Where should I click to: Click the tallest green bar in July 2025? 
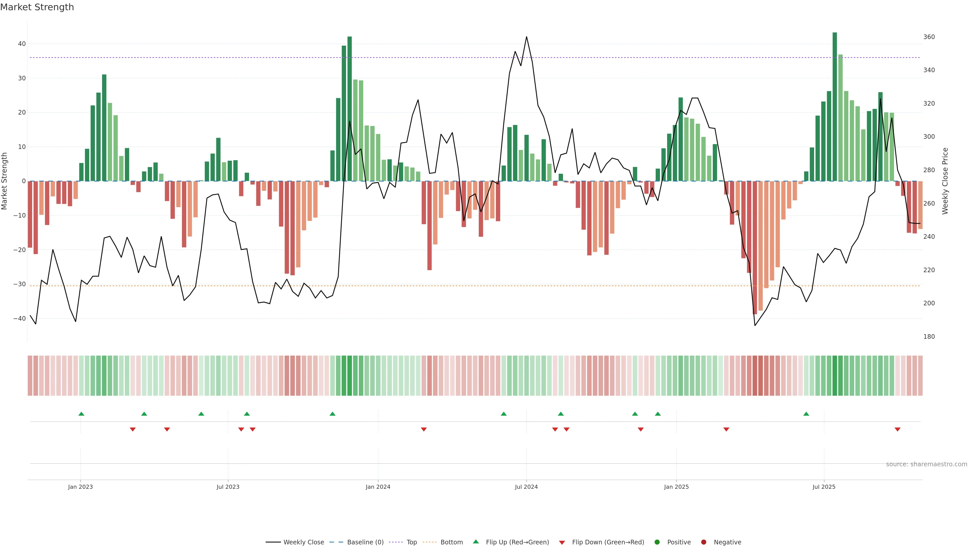tap(835, 106)
